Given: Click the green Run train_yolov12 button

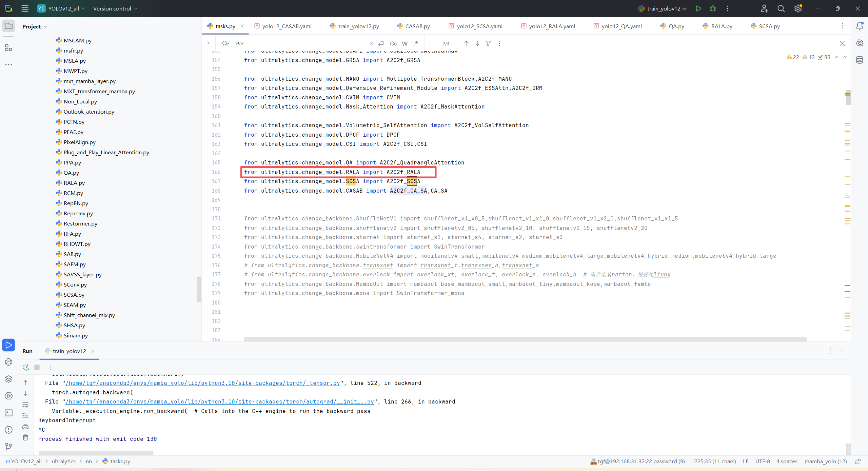Looking at the screenshot, I should (x=698, y=8).
